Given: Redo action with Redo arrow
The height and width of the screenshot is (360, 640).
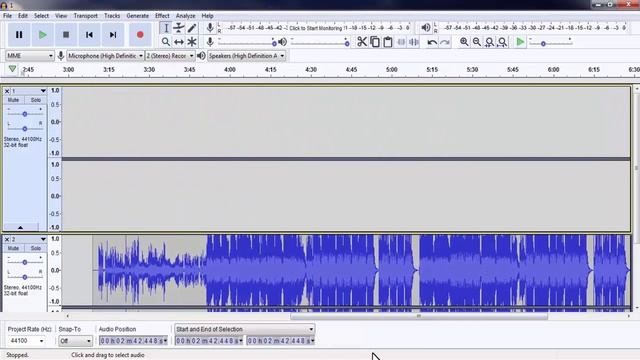Looking at the screenshot, I should (x=445, y=42).
